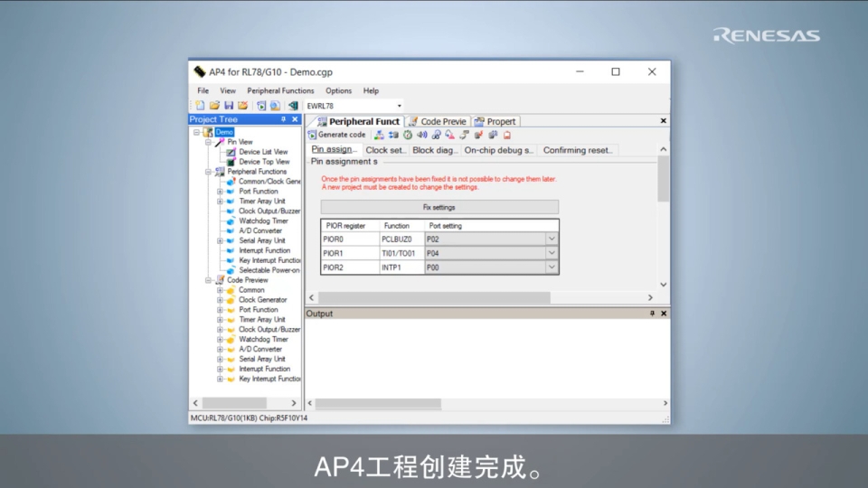The height and width of the screenshot is (488, 868).
Task: Select Device List View in the tree
Action: coord(263,152)
